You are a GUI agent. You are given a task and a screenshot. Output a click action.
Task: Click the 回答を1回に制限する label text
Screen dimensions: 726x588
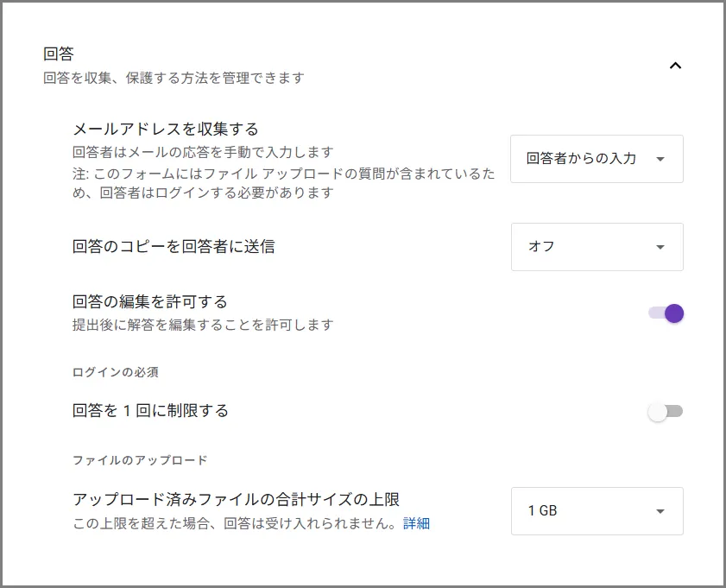pos(150,411)
